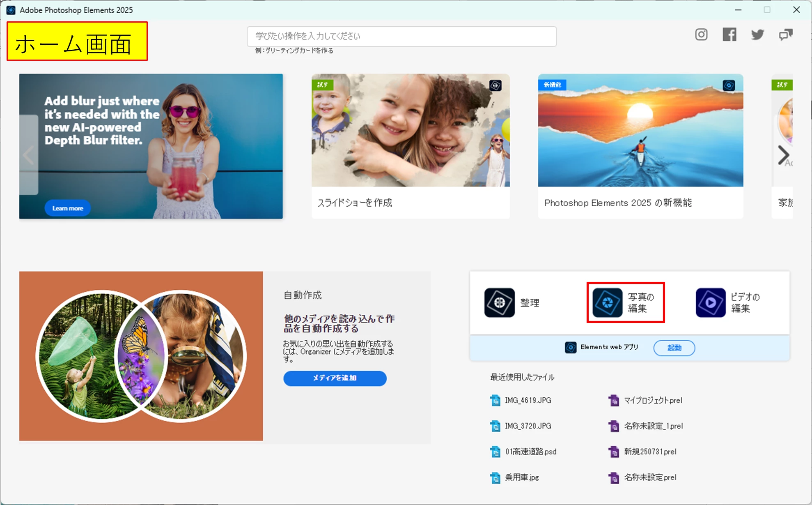The image size is (812, 505).
Task: Open the Organizer (整理) icon
Action: click(499, 303)
